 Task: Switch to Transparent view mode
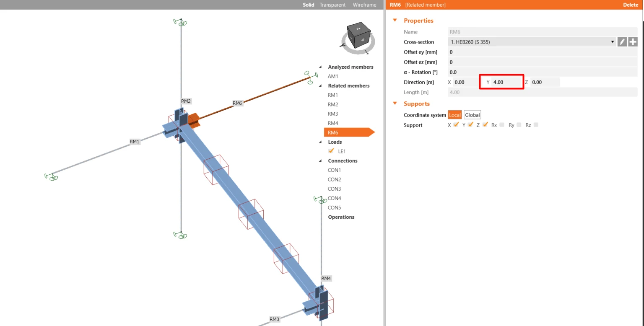pyautogui.click(x=332, y=5)
